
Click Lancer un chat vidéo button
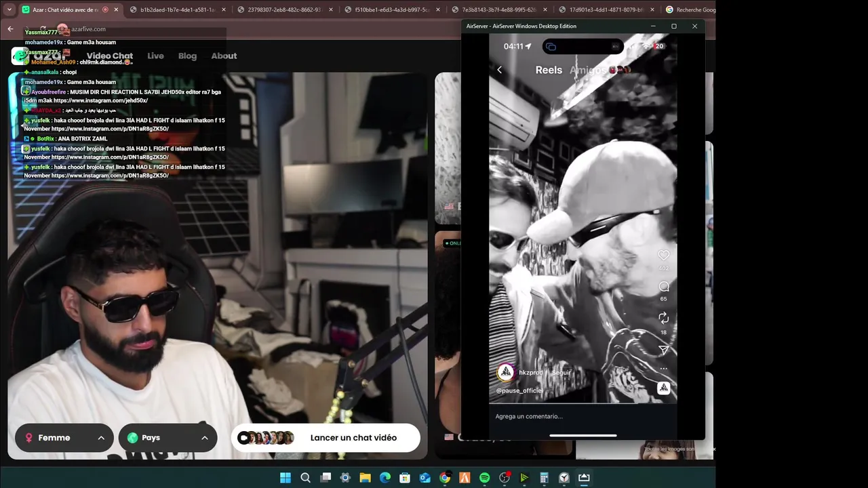tap(325, 438)
